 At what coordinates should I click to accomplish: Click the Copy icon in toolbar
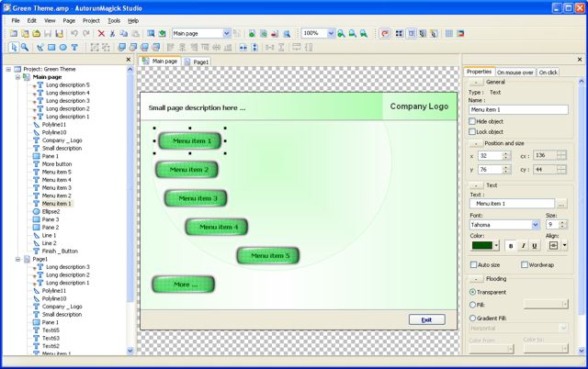[124, 33]
